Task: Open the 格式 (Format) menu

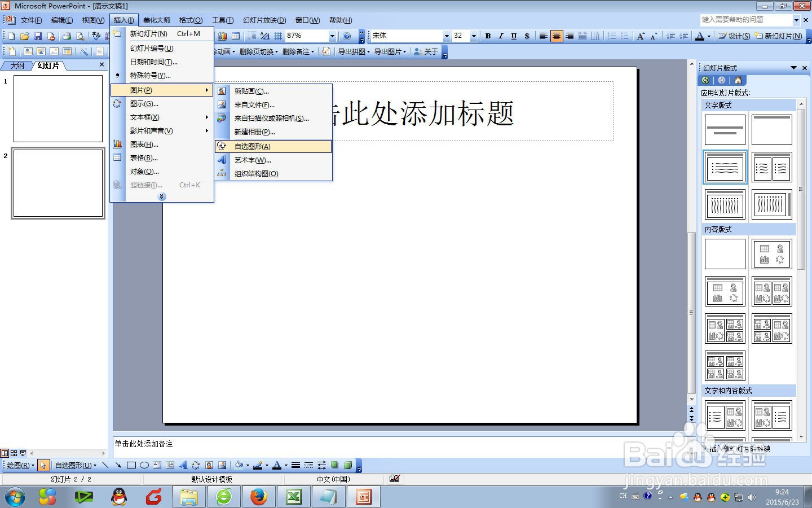Action: coord(191,20)
